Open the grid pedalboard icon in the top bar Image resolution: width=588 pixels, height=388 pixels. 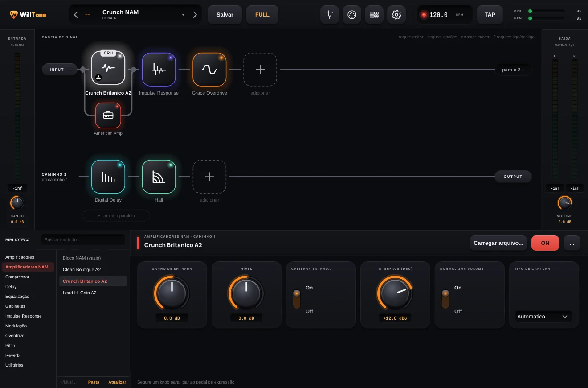click(x=374, y=15)
